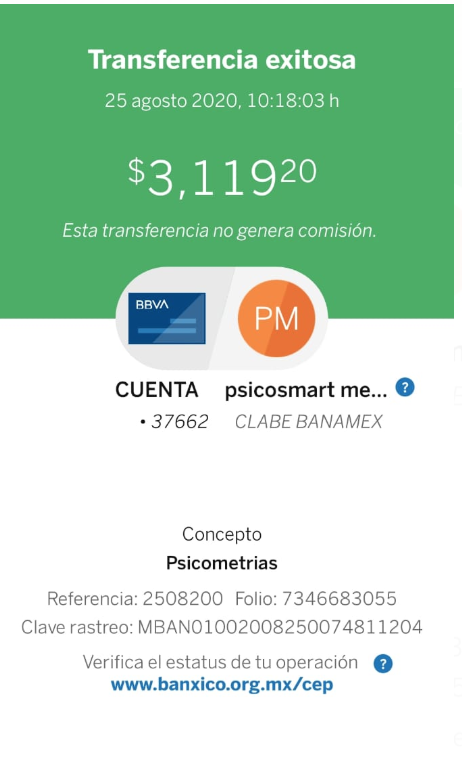Tap the 25 agosto 2020 timestamp
This screenshot has height=764, width=462.
pyautogui.click(x=222, y=100)
